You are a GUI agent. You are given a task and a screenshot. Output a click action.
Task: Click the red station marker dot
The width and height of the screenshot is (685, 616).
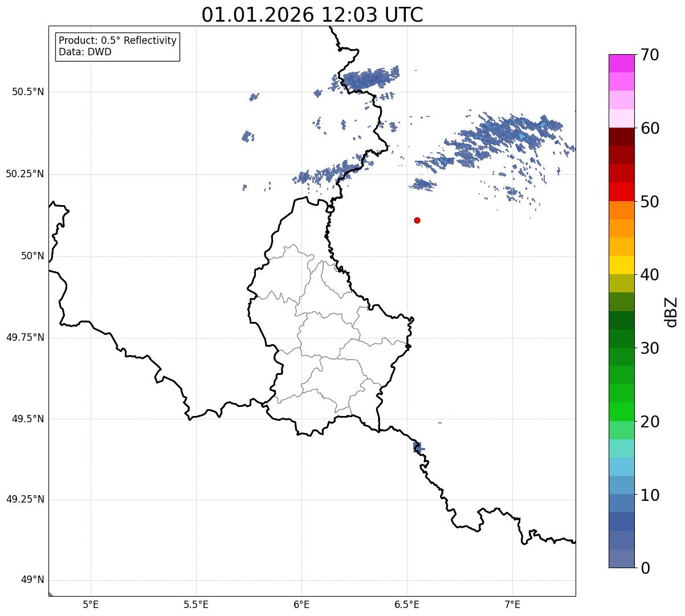click(x=417, y=220)
